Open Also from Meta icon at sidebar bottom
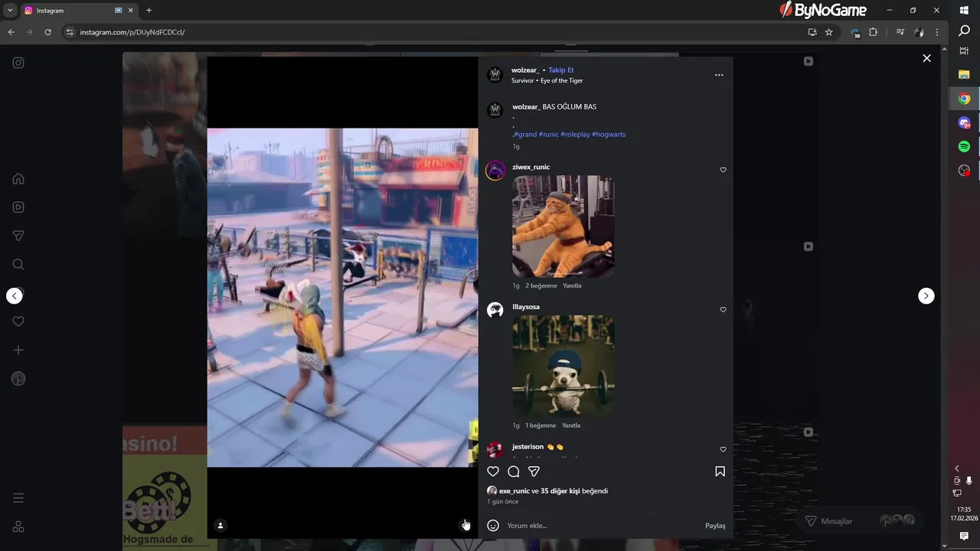Screen dimensions: 980x551 tap(18, 527)
